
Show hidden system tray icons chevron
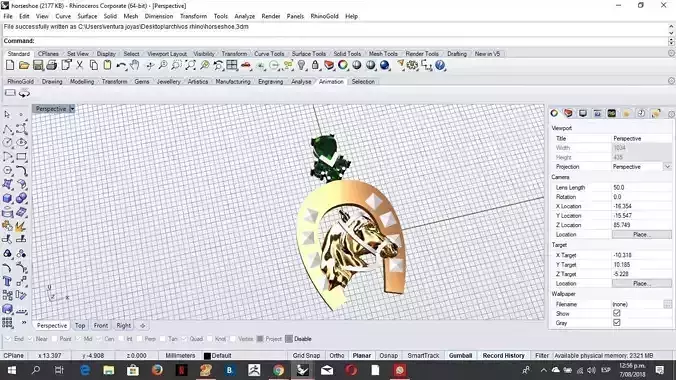544,370
